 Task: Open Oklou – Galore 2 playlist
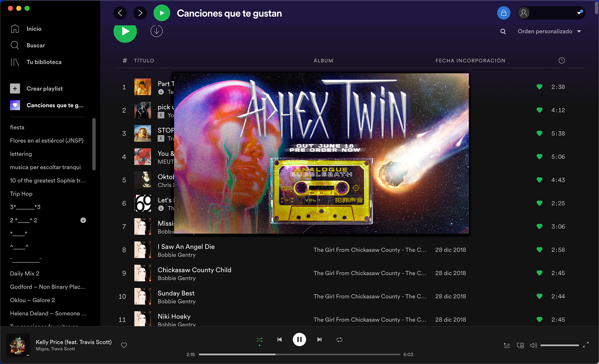[32, 300]
